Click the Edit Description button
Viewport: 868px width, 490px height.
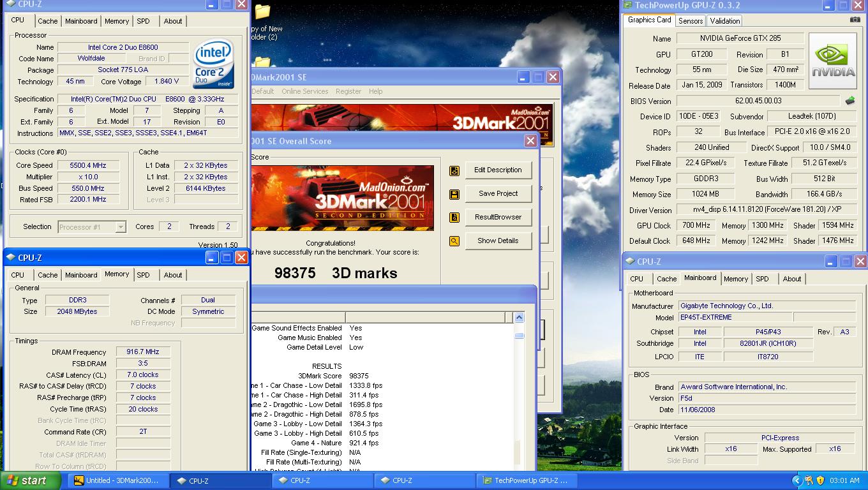tap(498, 170)
